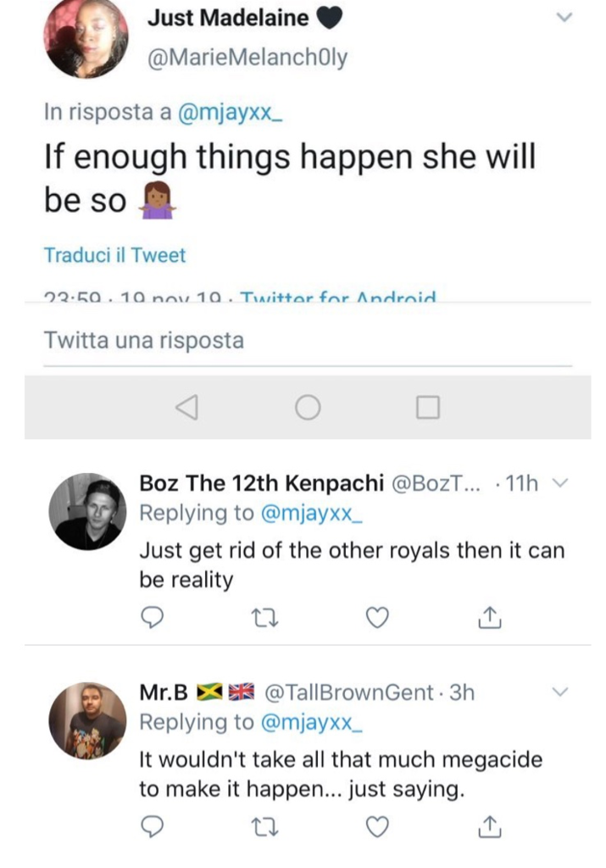Open the @mjayxx_ mention in Madelaine's reply

(229, 114)
